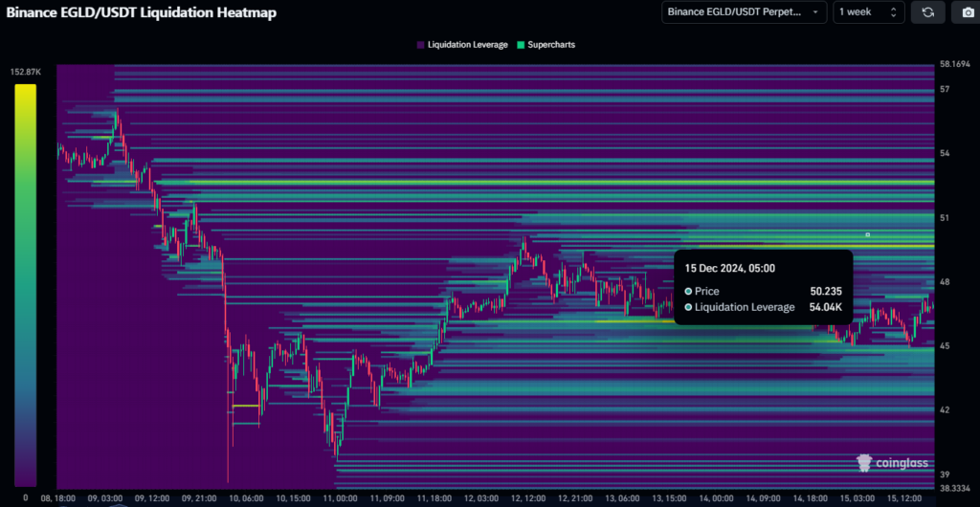Screen dimensions: 980x507
Task: Click the 48 price axis label
Action: (x=945, y=281)
